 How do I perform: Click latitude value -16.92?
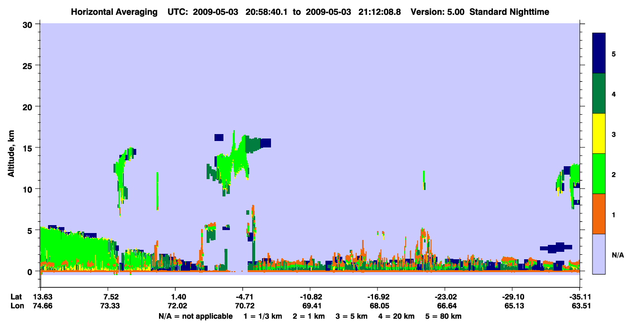coord(377,297)
